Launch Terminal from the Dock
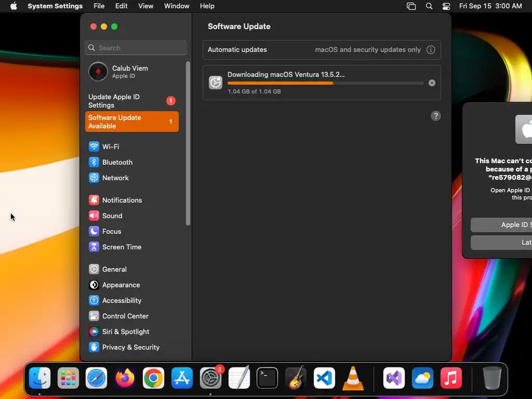This screenshot has height=399, width=532. pyautogui.click(x=268, y=378)
